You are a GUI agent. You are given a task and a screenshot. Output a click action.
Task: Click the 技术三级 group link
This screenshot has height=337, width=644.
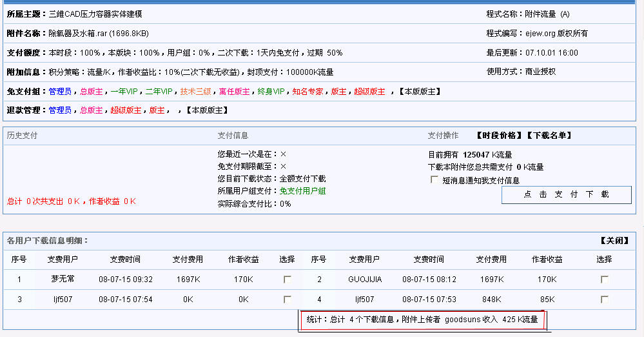(x=195, y=91)
